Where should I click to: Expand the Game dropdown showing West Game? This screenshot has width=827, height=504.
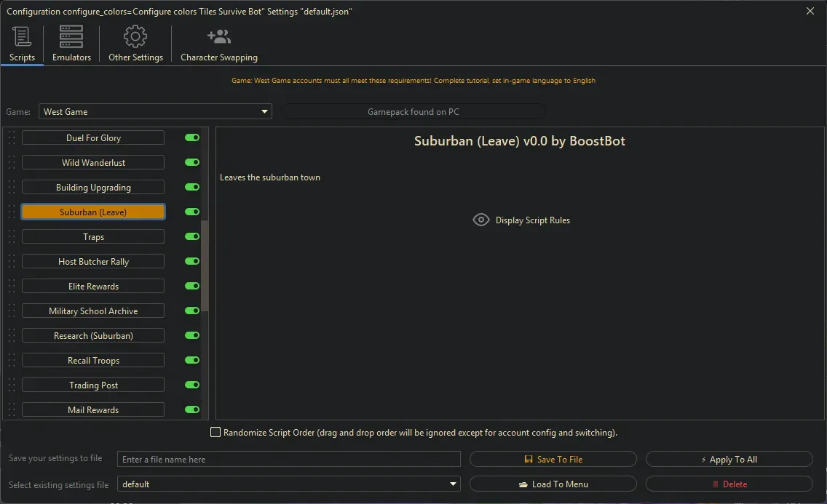coord(264,112)
